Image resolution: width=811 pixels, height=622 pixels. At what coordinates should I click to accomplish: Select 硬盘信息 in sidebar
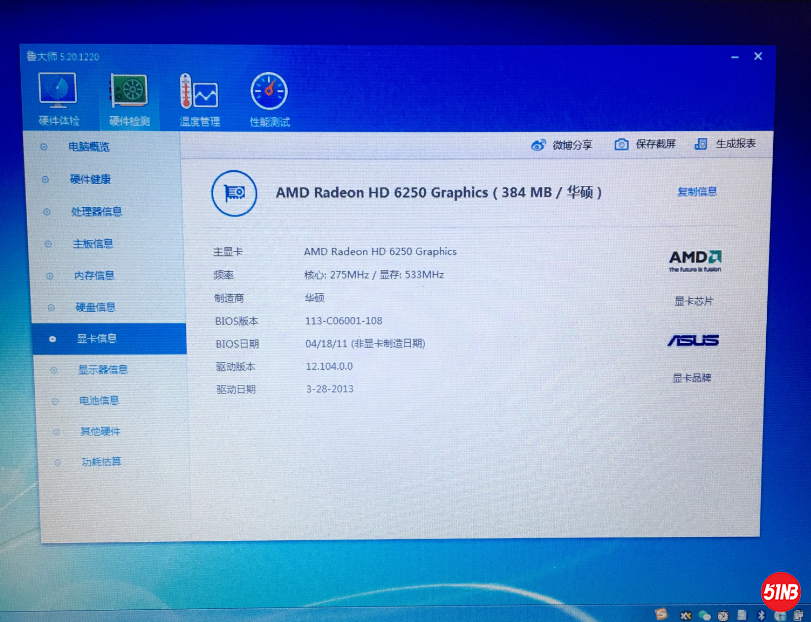coord(96,307)
